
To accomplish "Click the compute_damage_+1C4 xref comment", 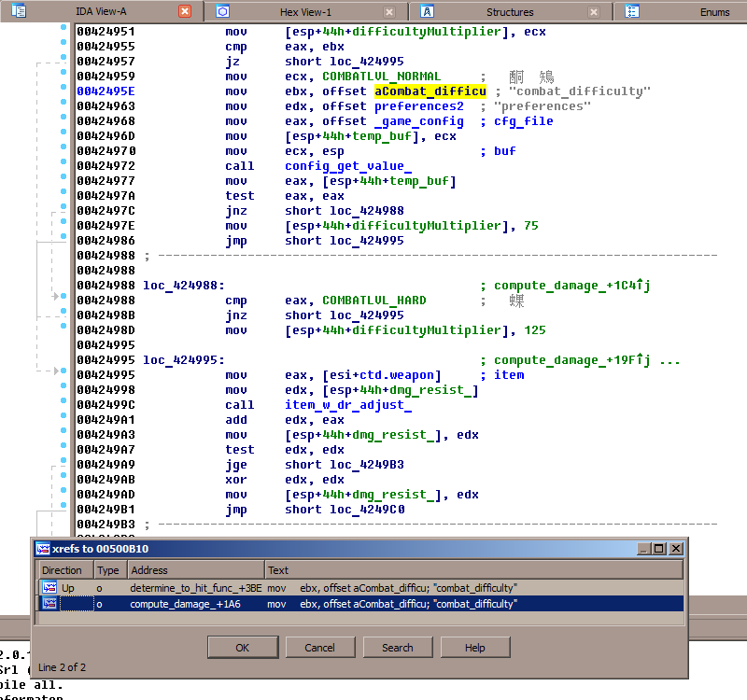I will pyautogui.click(x=572, y=286).
